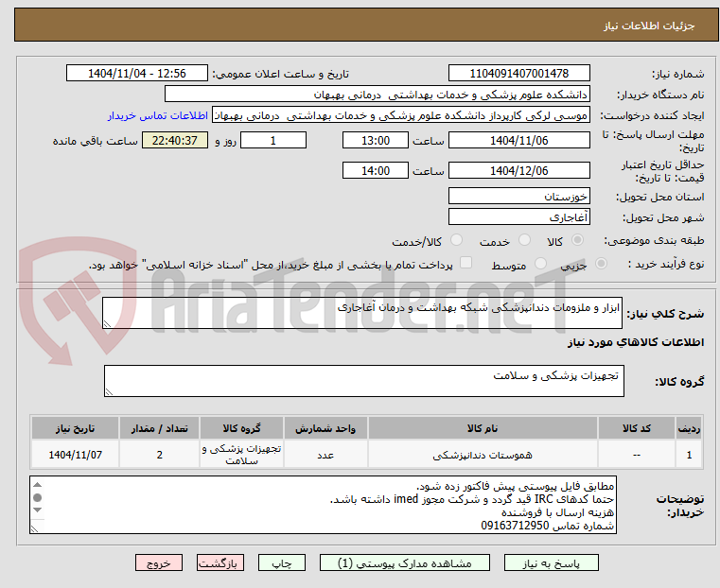This screenshot has width=720, height=588.
Task: Click the جزئیات اطلاعات نیاز page title
Action: (649, 26)
